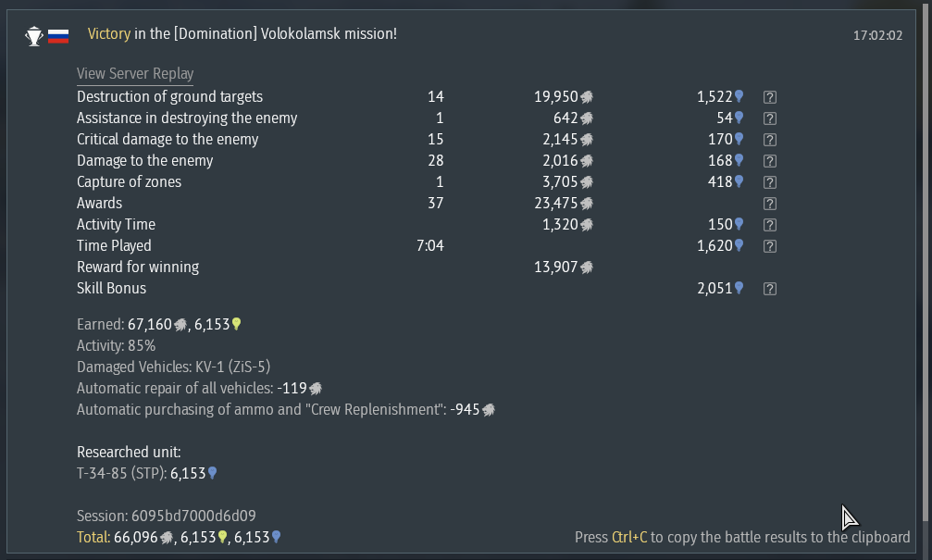The width and height of the screenshot is (932, 560).
Task: Click the T-34-85 (STP) researched unit
Action: point(121,473)
